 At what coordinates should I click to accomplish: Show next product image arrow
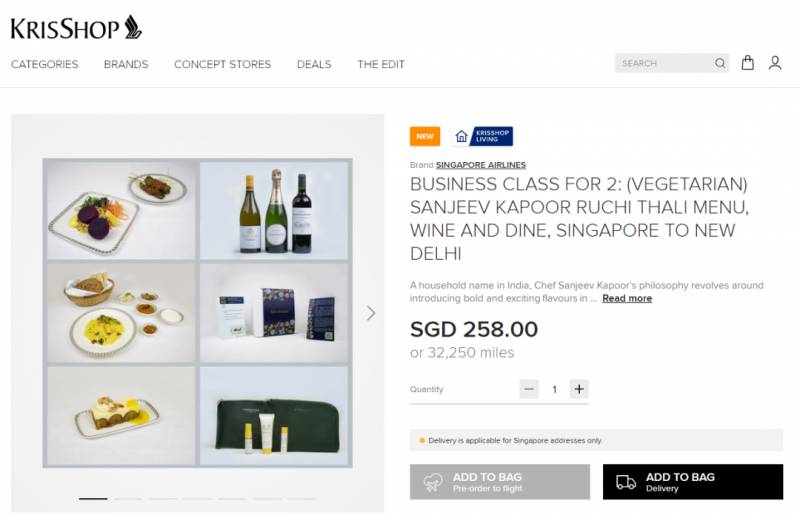click(371, 313)
